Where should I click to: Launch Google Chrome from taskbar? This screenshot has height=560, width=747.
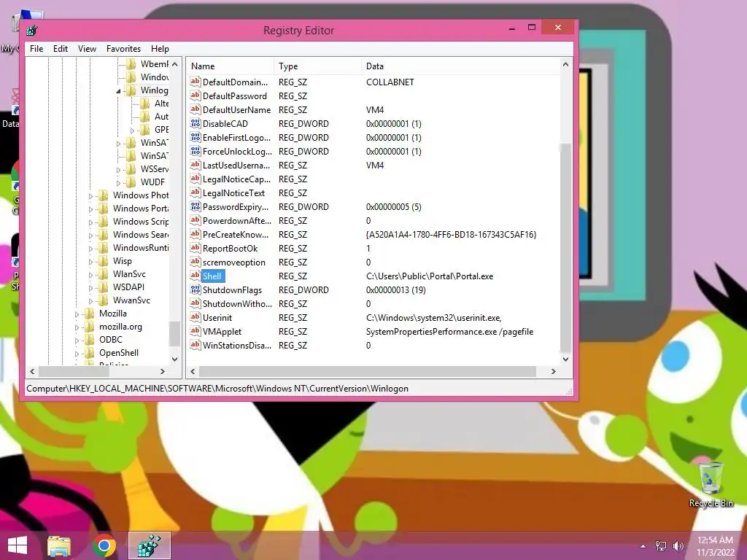(104, 545)
